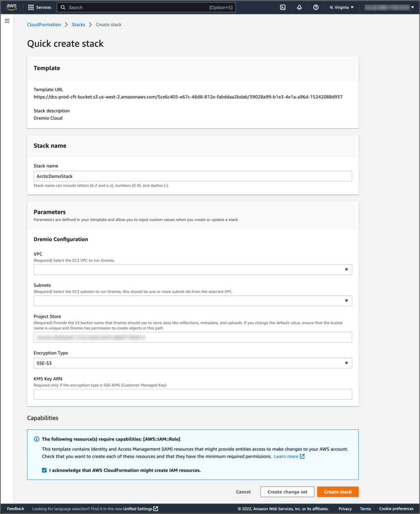Click the info icon in the capabilities banner
Image resolution: width=420 pixels, height=514 pixels.
coord(36,438)
